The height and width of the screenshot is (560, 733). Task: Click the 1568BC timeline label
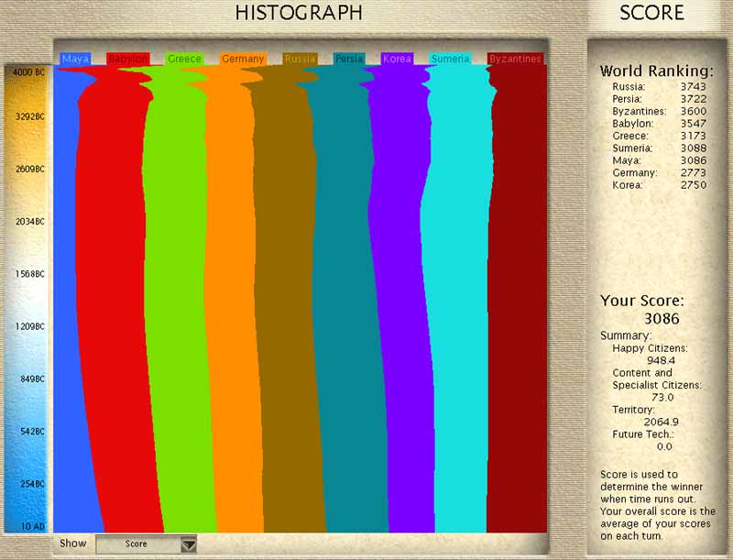point(30,273)
